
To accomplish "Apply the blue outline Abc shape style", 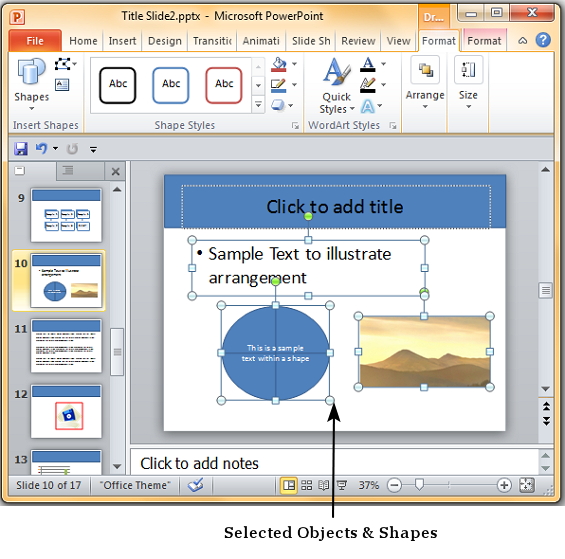I will 171,85.
